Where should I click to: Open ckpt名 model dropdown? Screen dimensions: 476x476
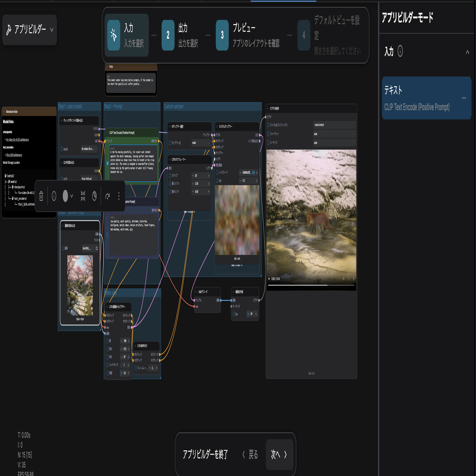point(90,149)
